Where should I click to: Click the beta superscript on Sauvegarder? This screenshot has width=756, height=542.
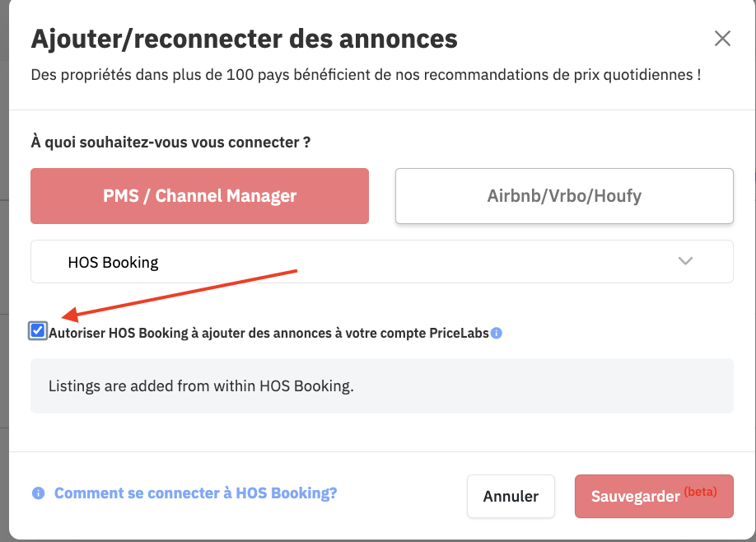(700, 492)
